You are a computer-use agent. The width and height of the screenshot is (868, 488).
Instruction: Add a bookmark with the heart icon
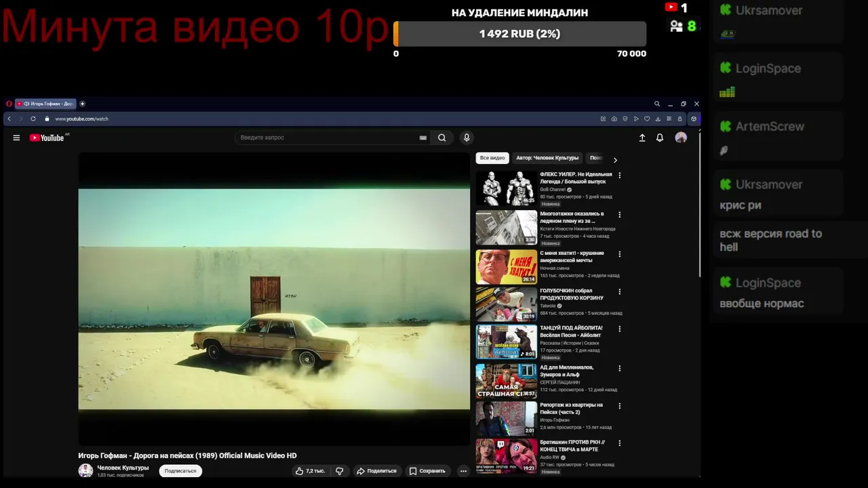(647, 119)
